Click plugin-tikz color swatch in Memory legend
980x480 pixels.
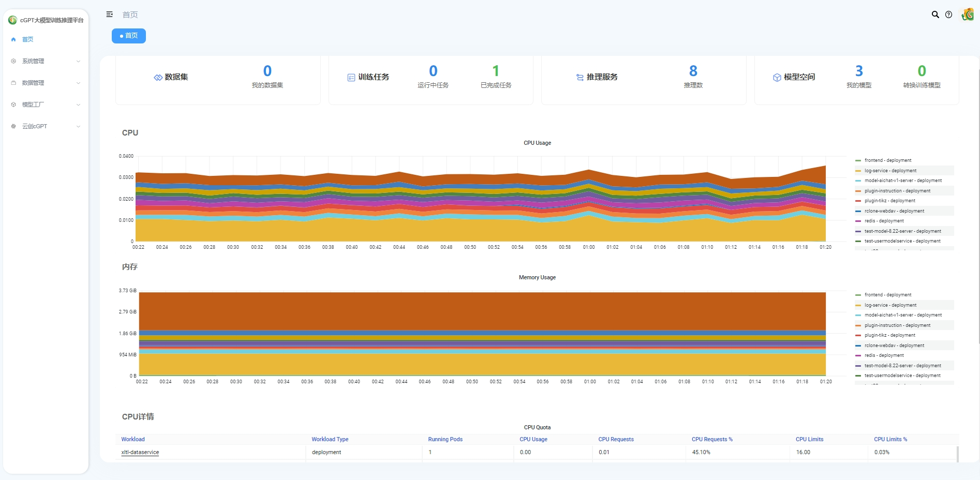pyautogui.click(x=858, y=335)
